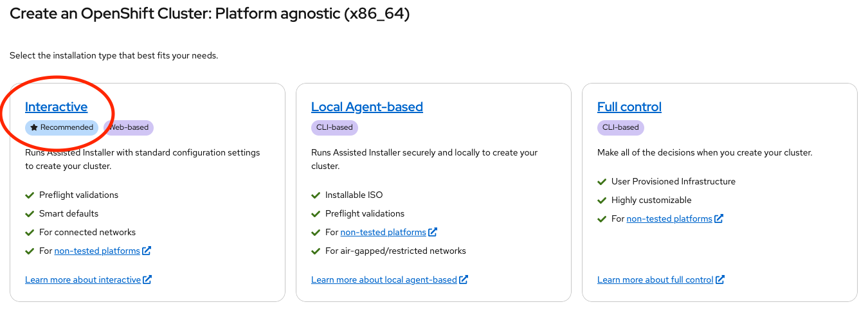Click external link icon beside Local Agent-based non-tested platforms
868x311 pixels.
click(433, 232)
